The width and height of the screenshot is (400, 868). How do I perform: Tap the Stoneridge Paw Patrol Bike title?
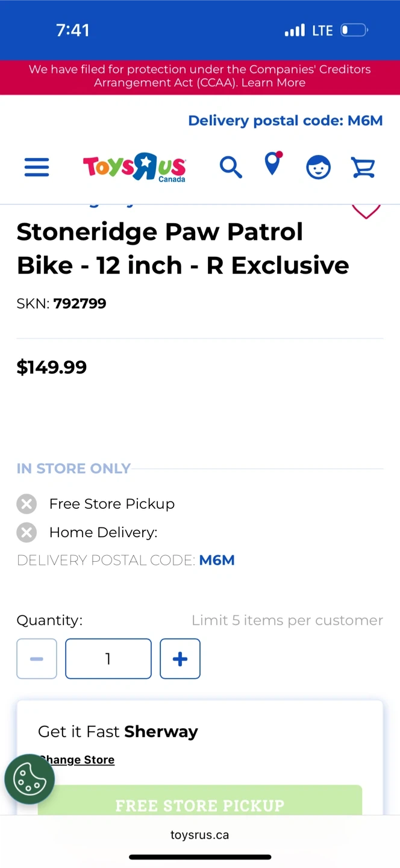183,248
